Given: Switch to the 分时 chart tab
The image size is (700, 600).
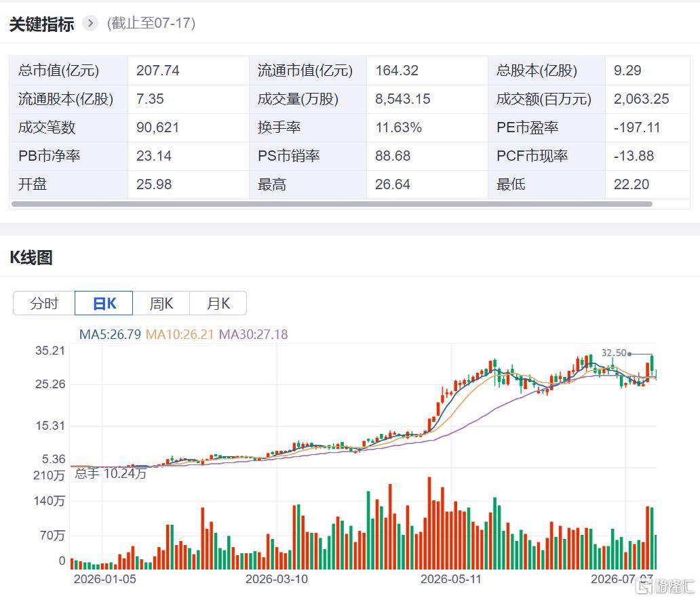Looking at the screenshot, I should (x=44, y=303).
